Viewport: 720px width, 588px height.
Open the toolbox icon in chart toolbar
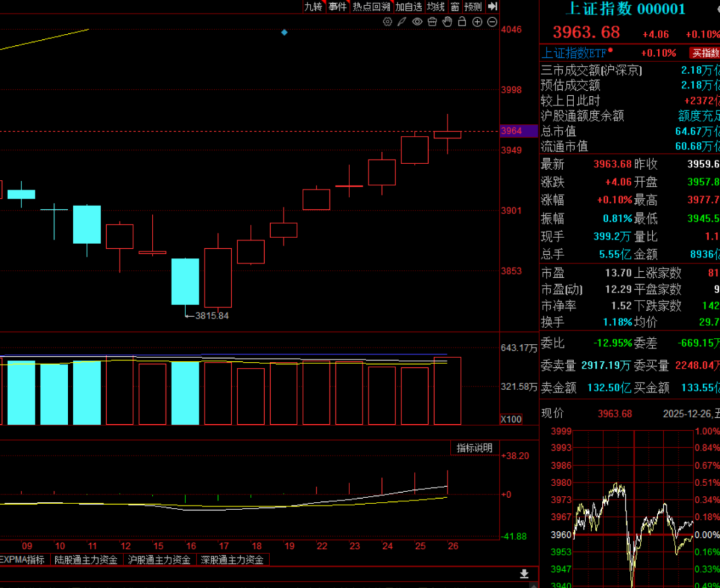432,22
